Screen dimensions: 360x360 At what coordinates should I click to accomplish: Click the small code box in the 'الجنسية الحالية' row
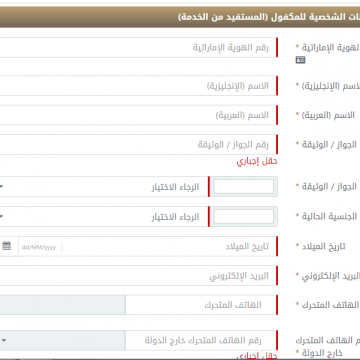click(x=244, y=217)
